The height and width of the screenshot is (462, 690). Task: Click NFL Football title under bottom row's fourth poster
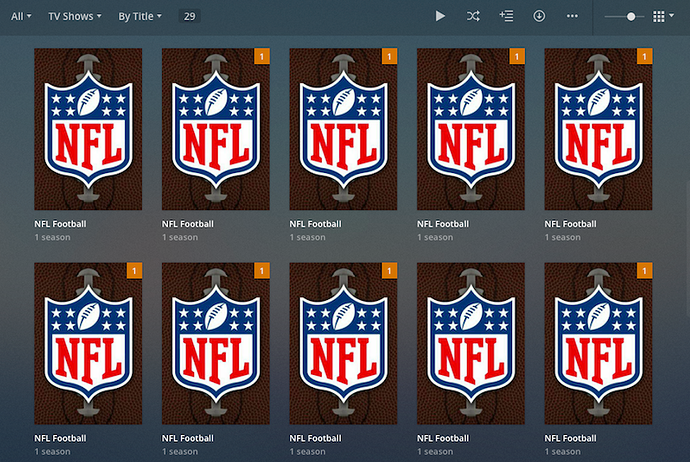point(443,438)
